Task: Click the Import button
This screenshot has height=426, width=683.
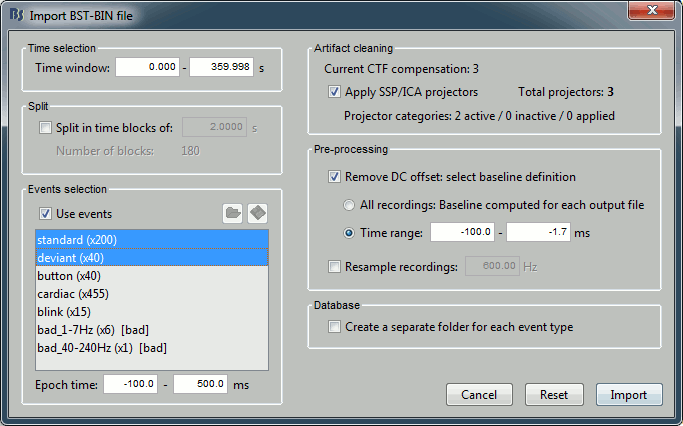Action: pos(628,395)
